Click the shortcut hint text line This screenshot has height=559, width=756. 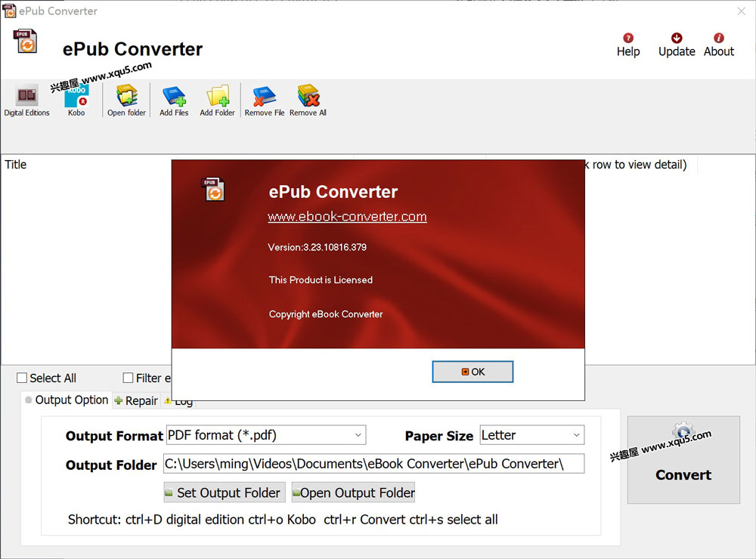(x=283, y=520)
